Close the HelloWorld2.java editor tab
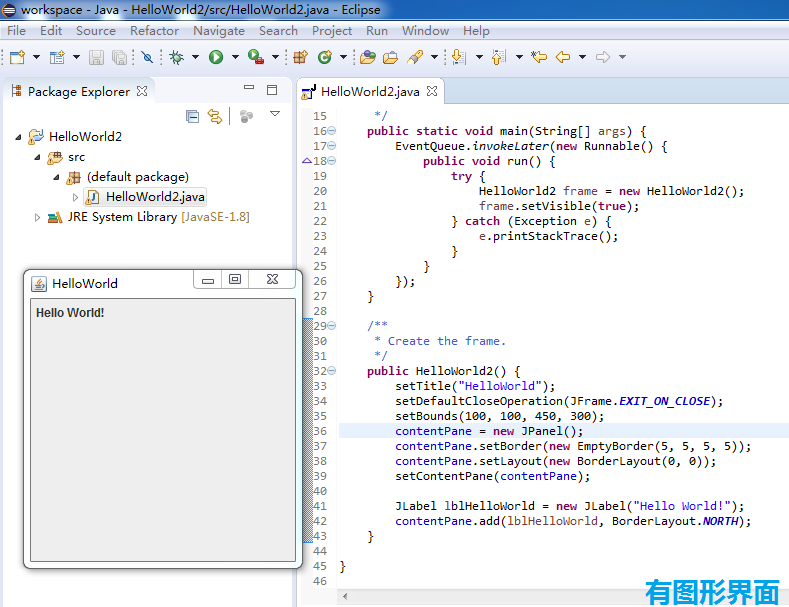This screenshot has height=607, width=789. pyautogui.click(x=432, y=91)
